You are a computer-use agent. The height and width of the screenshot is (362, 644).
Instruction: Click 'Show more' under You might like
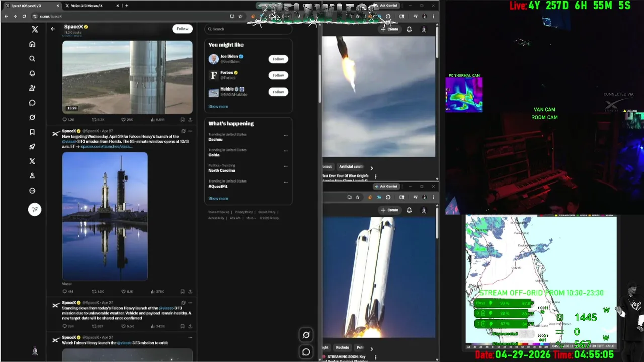[218, 107]
